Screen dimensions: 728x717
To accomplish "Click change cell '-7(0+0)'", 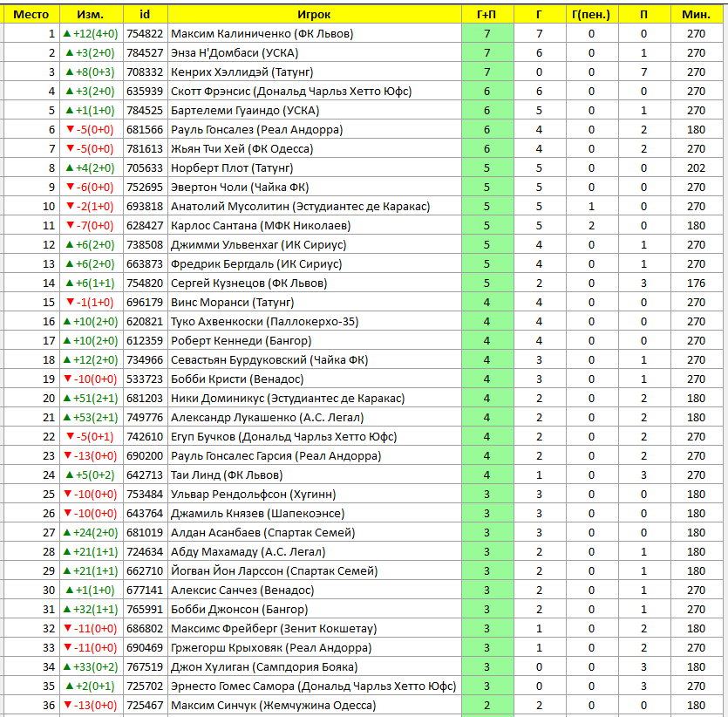I will [91, 226].
